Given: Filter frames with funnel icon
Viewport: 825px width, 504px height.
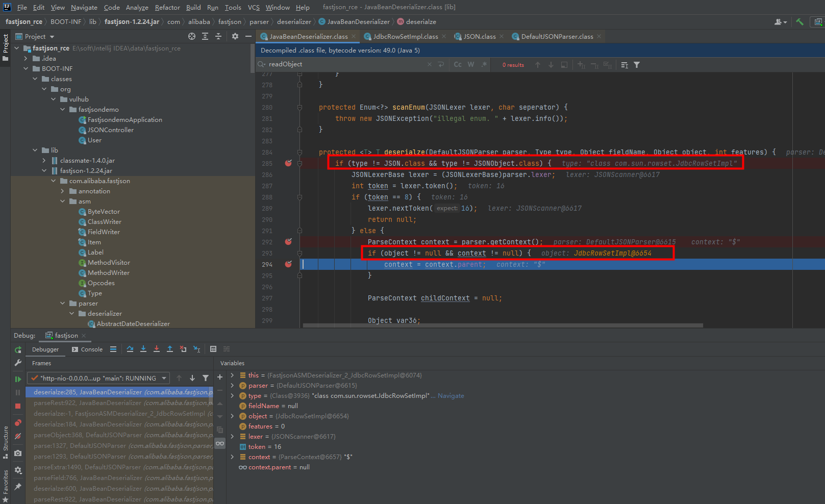Looking at the screenshot, I should click(206, 378).
